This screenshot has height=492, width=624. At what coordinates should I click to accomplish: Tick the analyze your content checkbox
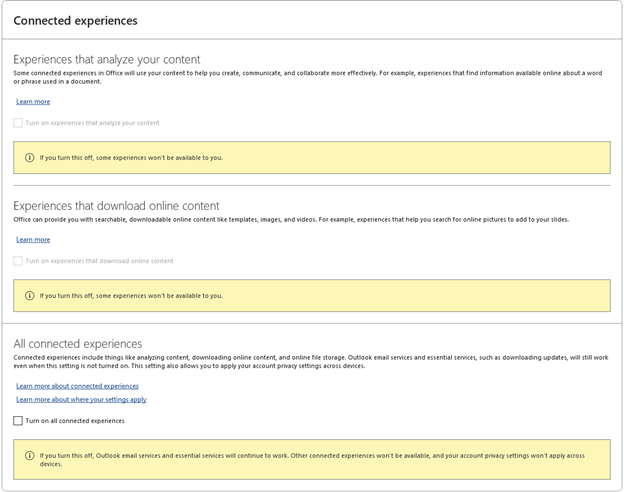(18, 123)
